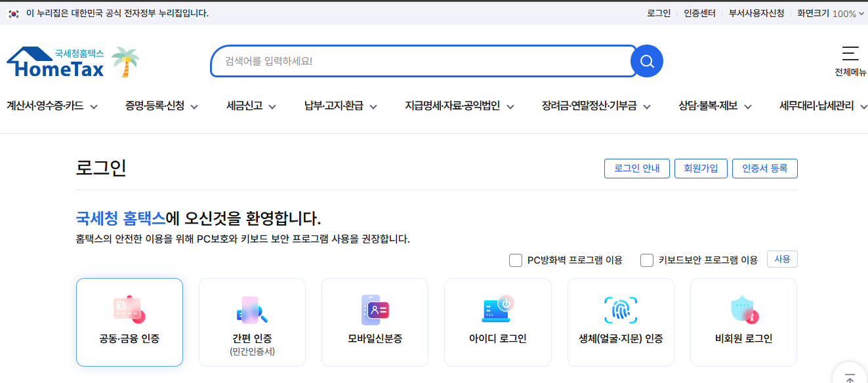Select the 아이디 로그인 laptop icon
868x383 pixels.
[x=497, y=308]
